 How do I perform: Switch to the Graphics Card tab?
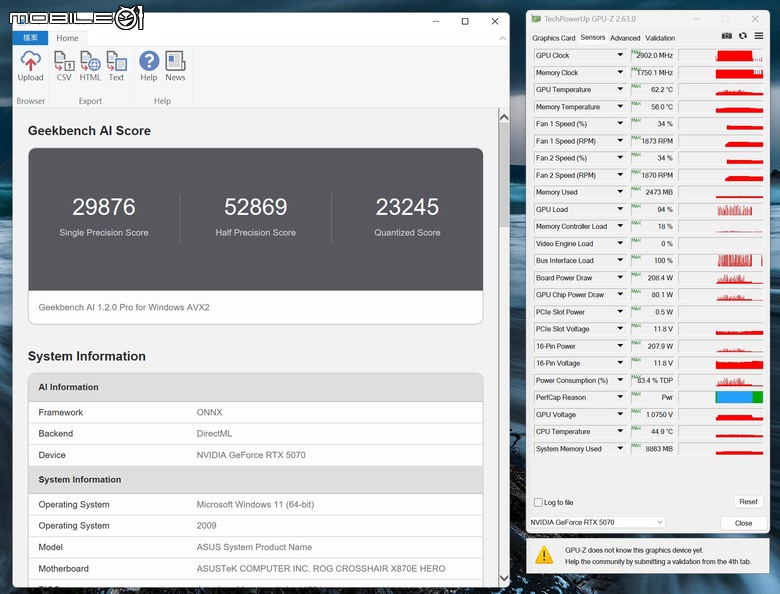coord(554,38)
